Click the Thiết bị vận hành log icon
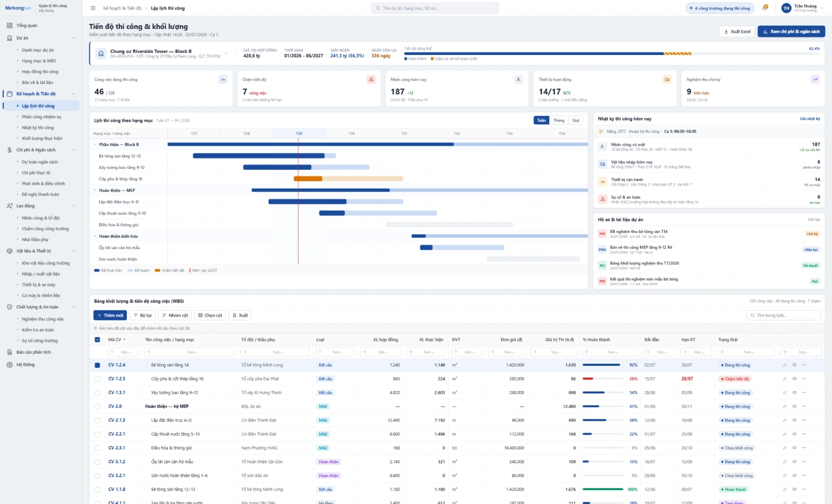 602,182
